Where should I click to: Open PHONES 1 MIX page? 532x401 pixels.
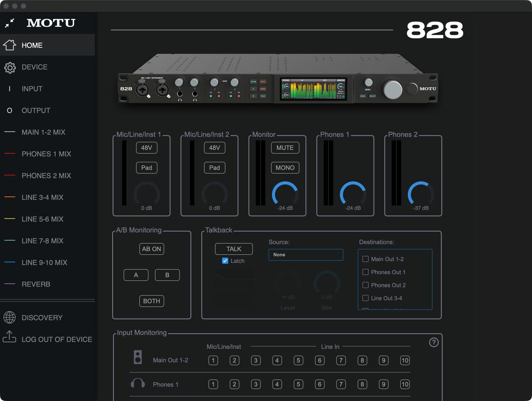click(x=47, y=154)
